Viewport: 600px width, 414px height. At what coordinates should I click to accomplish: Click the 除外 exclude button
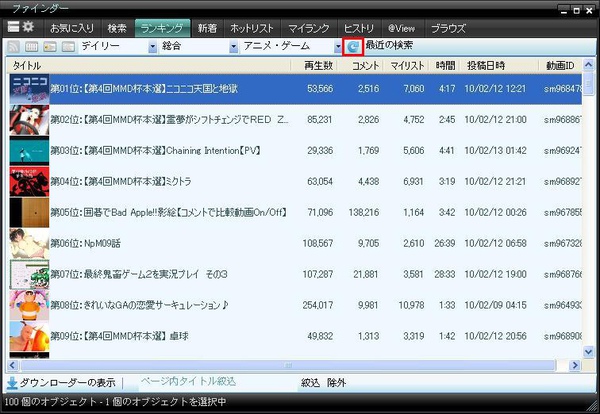pos(336,383)
